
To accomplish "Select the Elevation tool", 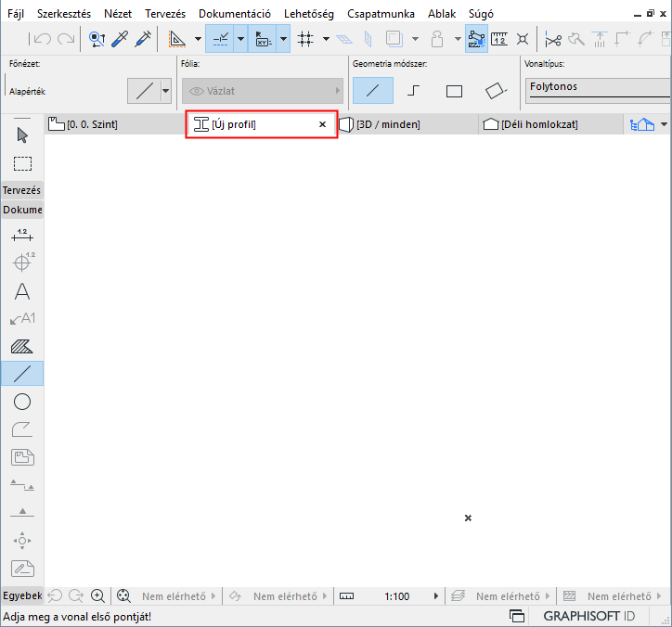I will coord(22,512).
